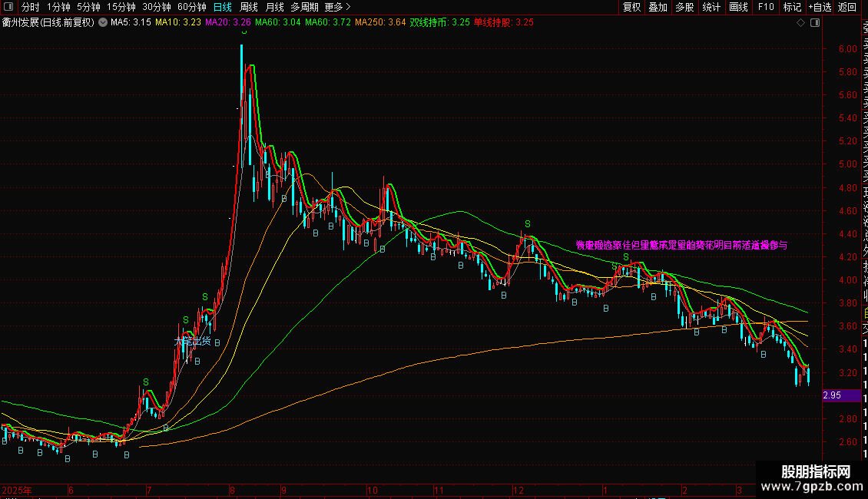Toggle the right side panel icon
The width and height of the screenshot is (868, 499).
[815, 23]
